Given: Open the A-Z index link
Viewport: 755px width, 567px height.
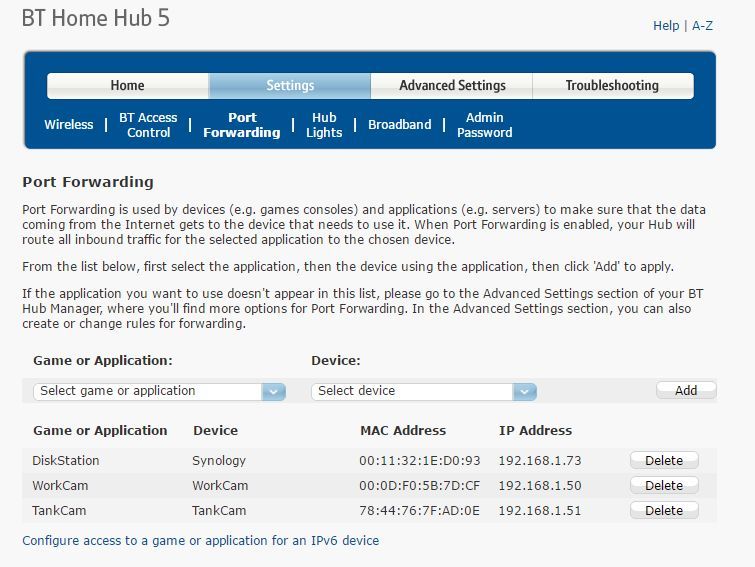Looking at the screenshot, I should (702, 26).
